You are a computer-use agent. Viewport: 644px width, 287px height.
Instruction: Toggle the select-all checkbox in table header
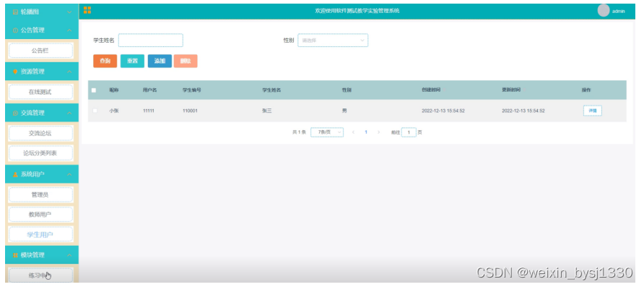[94, 90]
